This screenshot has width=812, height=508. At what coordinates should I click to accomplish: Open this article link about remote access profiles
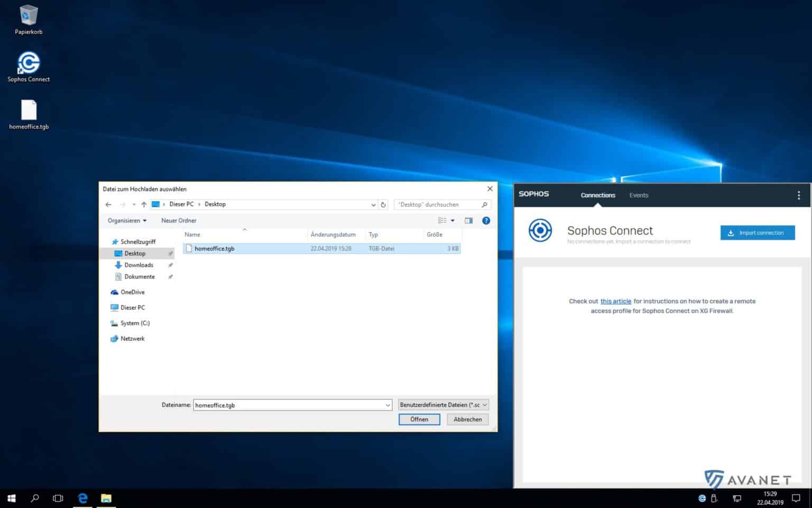pyautogui.click(x=616, y=301)
